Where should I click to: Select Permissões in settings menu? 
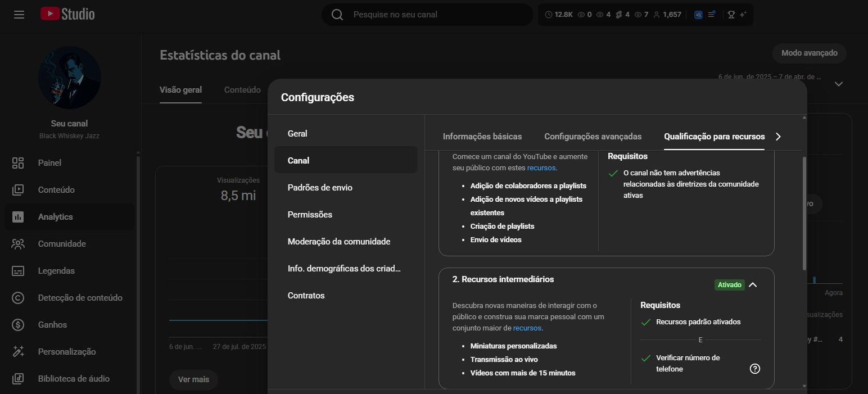[x=310, y=215]
